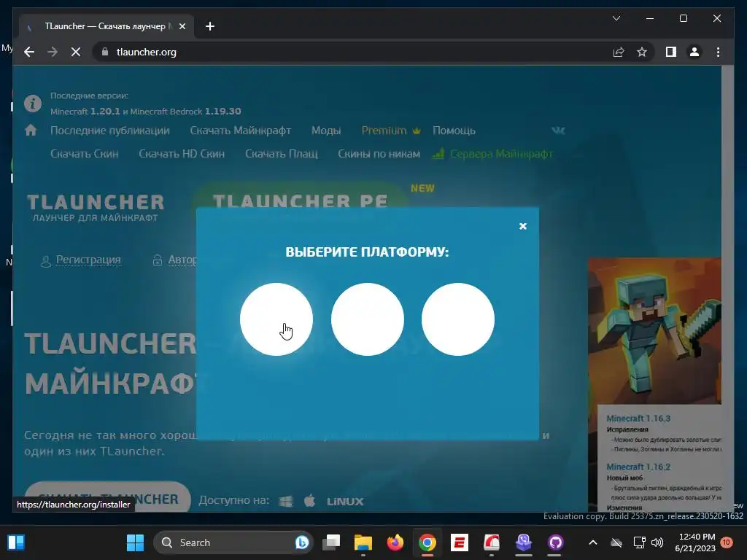Screen dimensions: 747x560
Task: Go to the site home icon
Action: point(31,130)
